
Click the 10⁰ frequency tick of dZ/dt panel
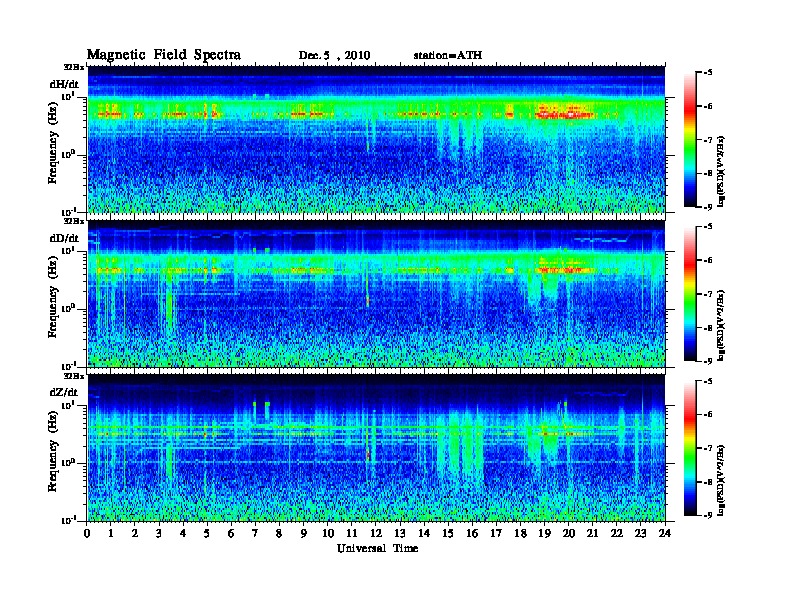pyautogui.click(x=68, y=462)
